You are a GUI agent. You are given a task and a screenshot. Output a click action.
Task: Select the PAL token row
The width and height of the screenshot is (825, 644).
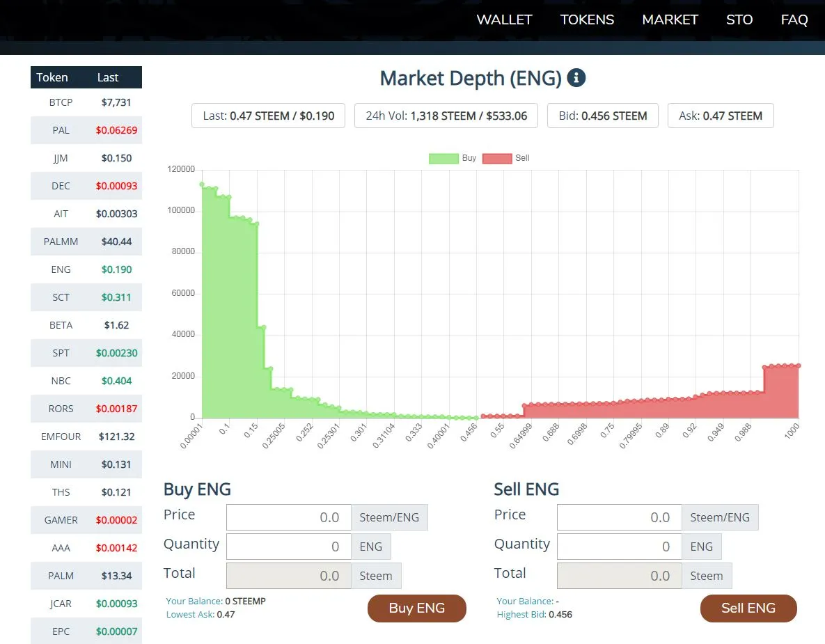coord(86,130)
